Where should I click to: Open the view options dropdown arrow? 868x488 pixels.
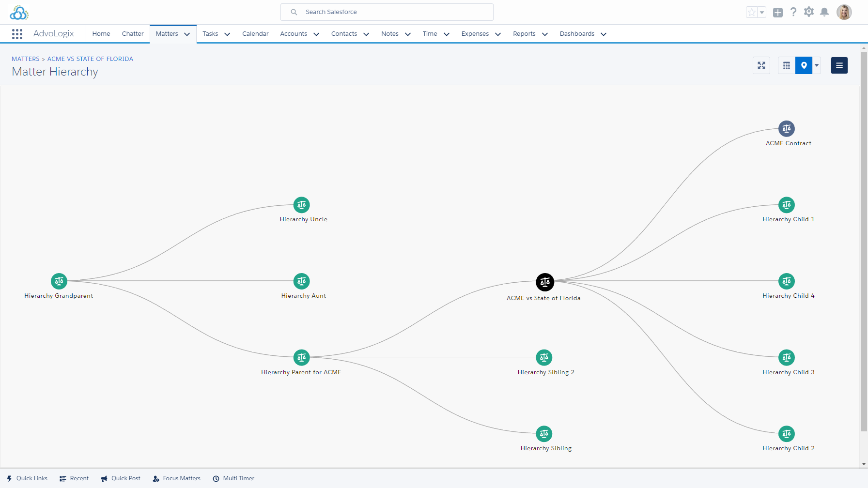[x=817, y=65]
